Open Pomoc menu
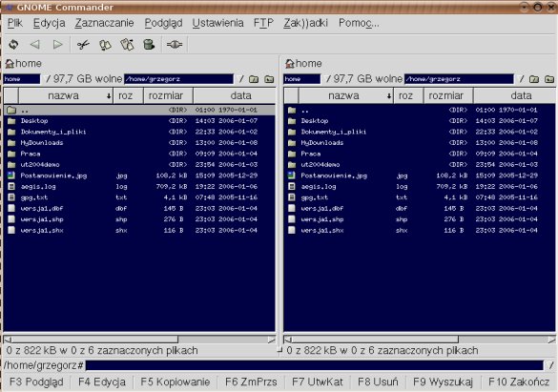 coord(359,23)
